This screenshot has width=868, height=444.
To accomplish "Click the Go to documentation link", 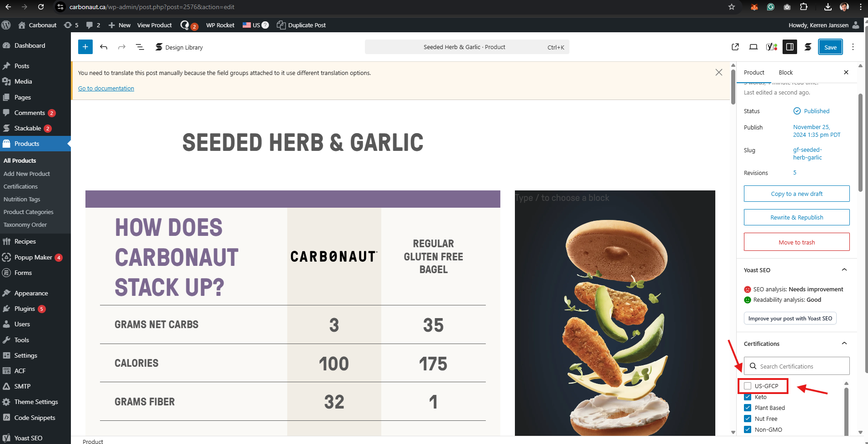I will (x=106, y=88).
